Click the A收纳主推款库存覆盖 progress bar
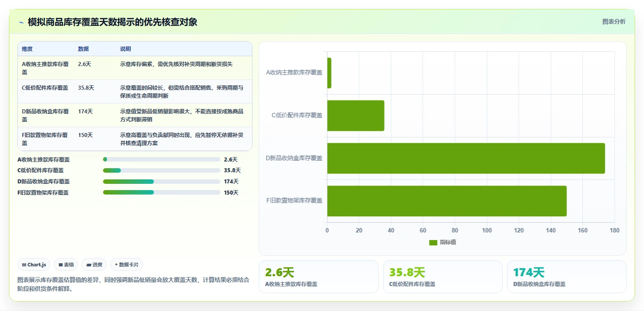 [161, 159]
